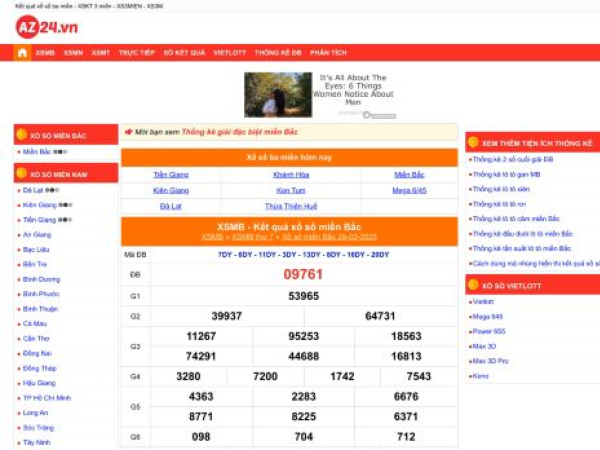Click the coin icon beside Xổ số Miền Nam
The image size is (600, 450).
22,173
